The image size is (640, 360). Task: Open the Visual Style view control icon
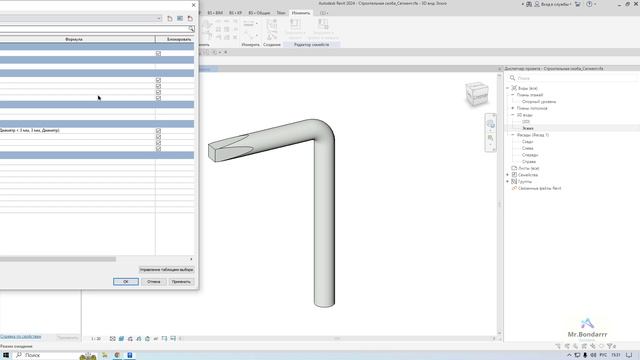121,339
